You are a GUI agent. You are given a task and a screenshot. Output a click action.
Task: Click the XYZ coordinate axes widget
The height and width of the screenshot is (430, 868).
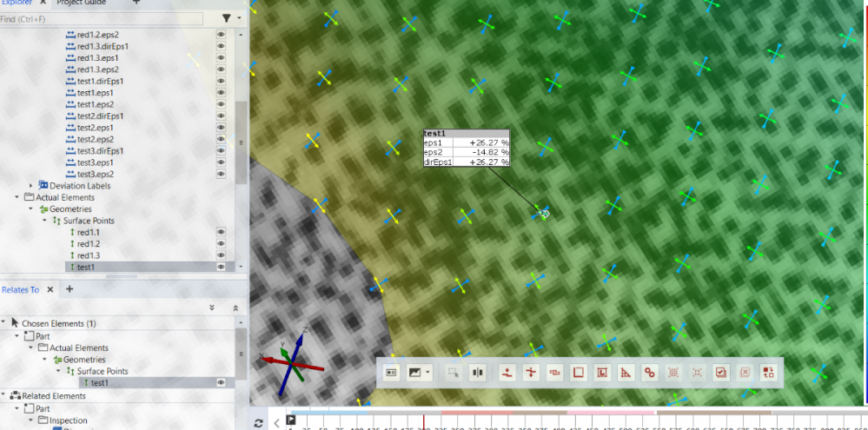(292, 361)
